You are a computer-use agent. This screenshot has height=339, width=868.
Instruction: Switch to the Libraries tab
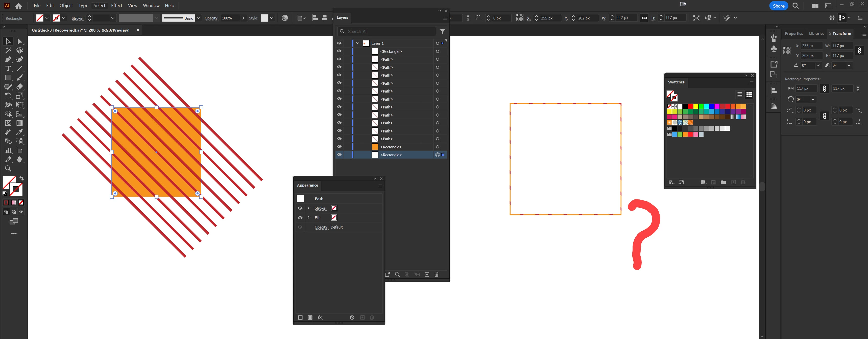816,34
